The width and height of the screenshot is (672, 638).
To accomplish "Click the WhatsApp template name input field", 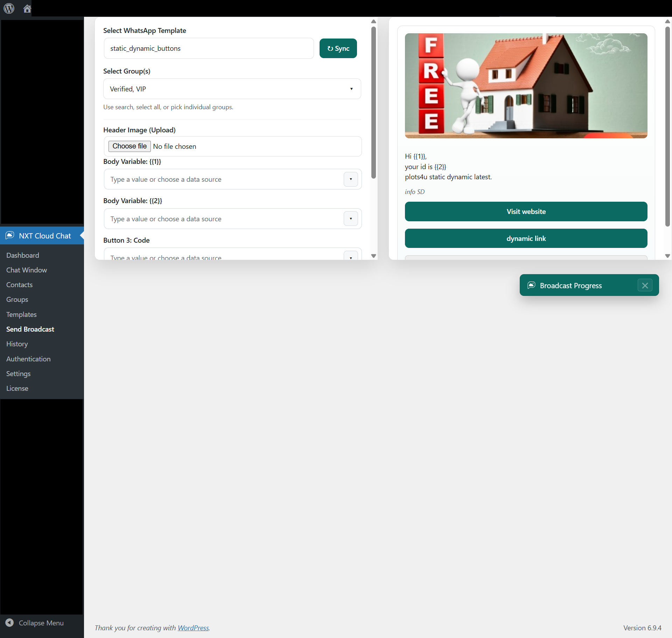I will pos(209,48).
